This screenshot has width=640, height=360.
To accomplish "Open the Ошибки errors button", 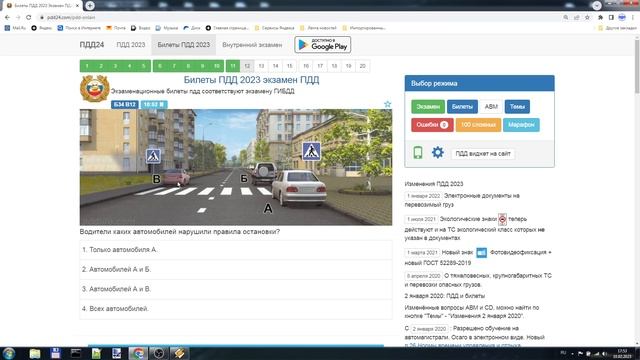I will [x=432, y=125].
